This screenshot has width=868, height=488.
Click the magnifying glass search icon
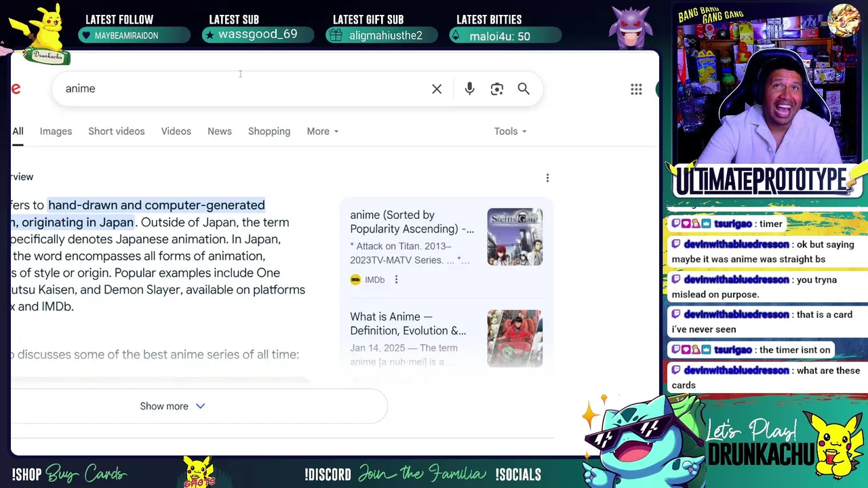pos(524,89)
